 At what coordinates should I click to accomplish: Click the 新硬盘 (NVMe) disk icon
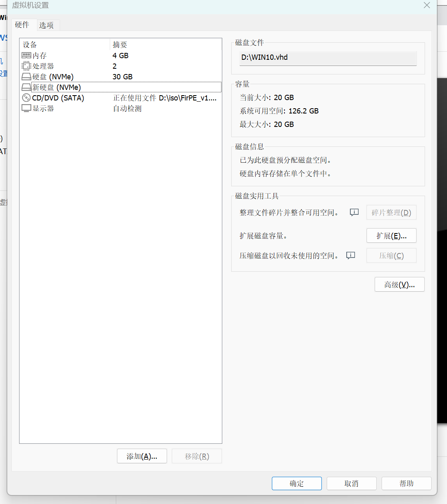[x=26, y=87]
